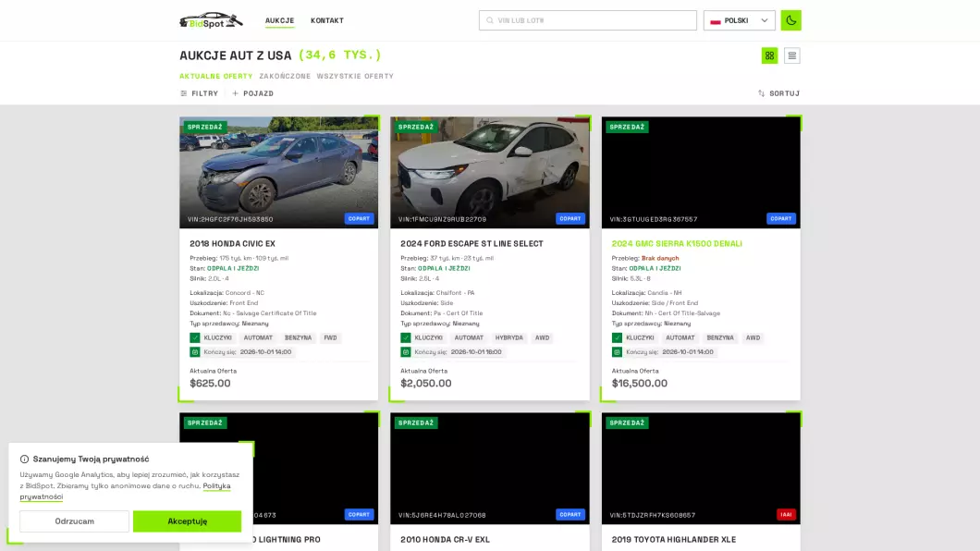The width and height of the screenshot is (980, 551).
Task: Switch to list view layout
Action: [792, 55]
